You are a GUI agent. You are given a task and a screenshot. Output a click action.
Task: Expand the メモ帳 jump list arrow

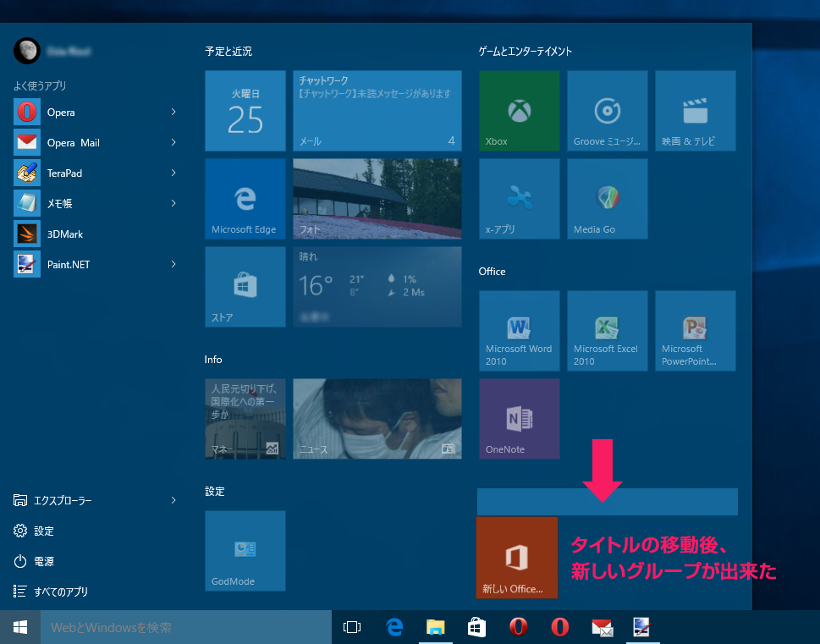tap(173, 203)
